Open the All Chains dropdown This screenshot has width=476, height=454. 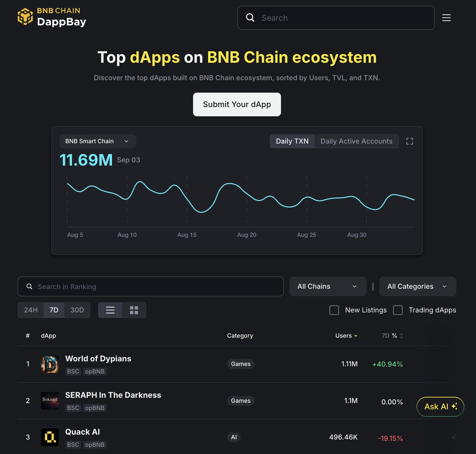pos(328,287)
